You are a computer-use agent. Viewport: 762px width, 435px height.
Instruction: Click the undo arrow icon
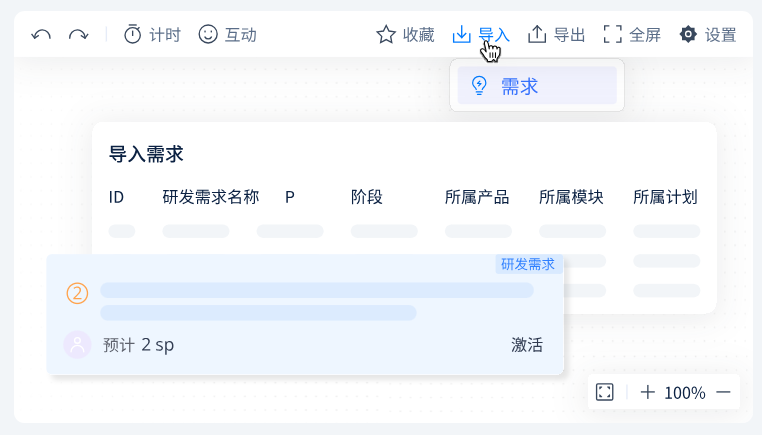(x=41, y=35)
